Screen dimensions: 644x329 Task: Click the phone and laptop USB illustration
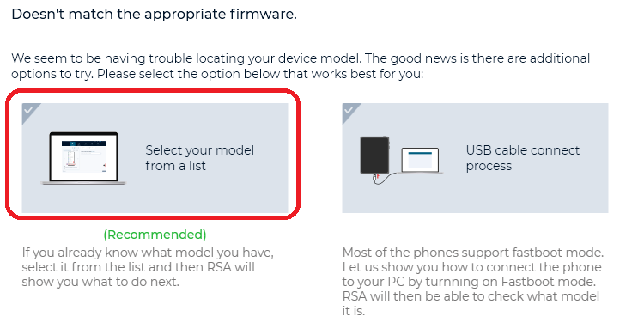point(401,160)
